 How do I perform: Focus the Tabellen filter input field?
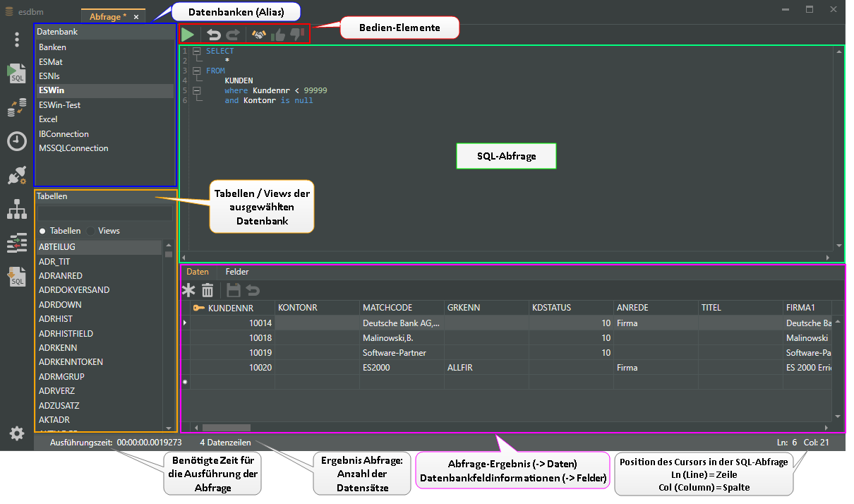[x=104, y=212]
